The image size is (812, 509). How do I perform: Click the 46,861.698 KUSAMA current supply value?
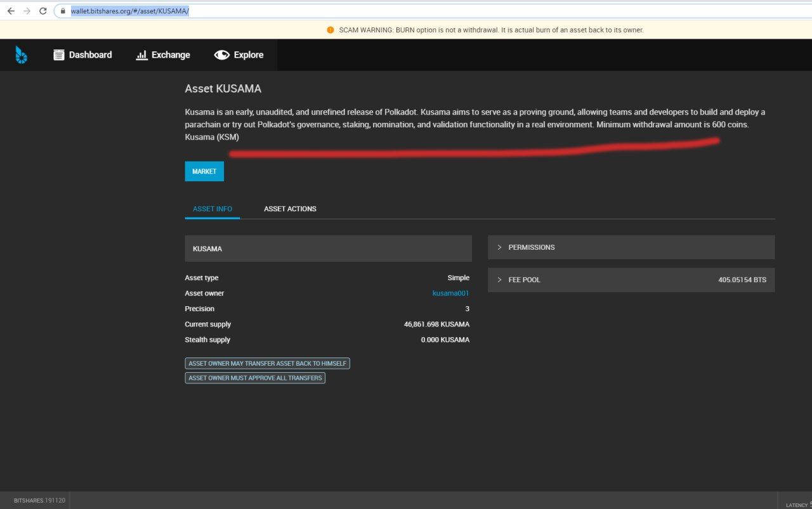tap(436, 325)
